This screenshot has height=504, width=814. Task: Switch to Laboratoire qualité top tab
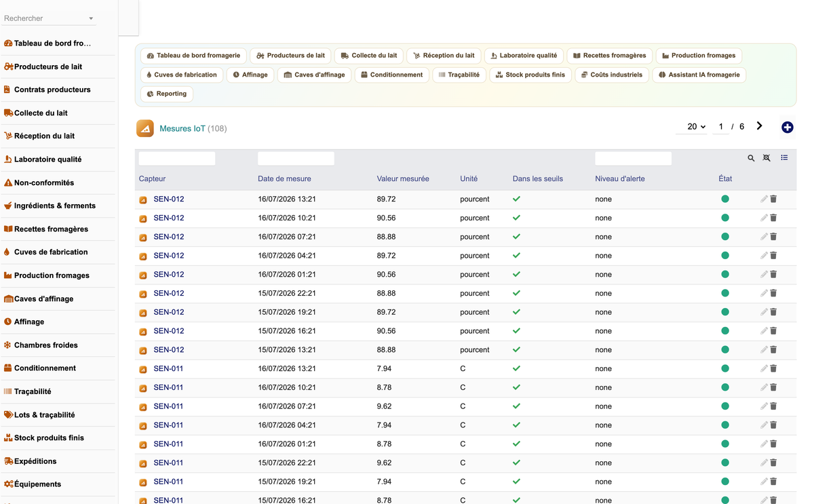coord(524,56)
